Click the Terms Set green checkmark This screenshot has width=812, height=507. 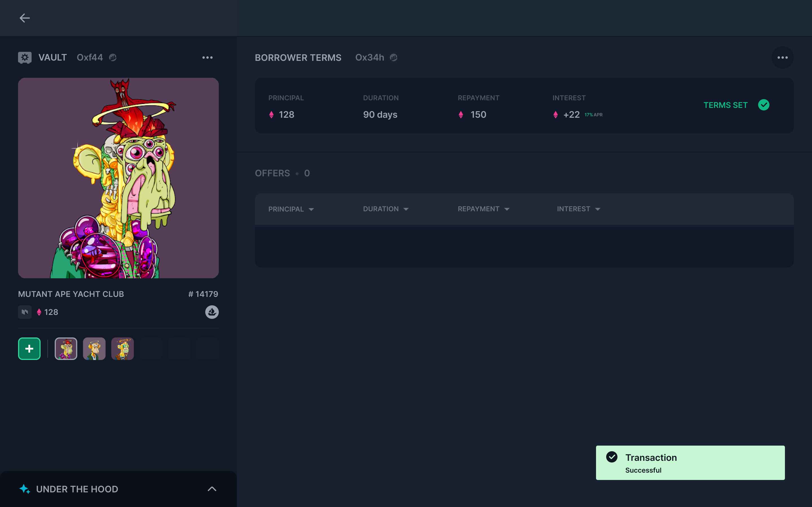pos(763,105)
